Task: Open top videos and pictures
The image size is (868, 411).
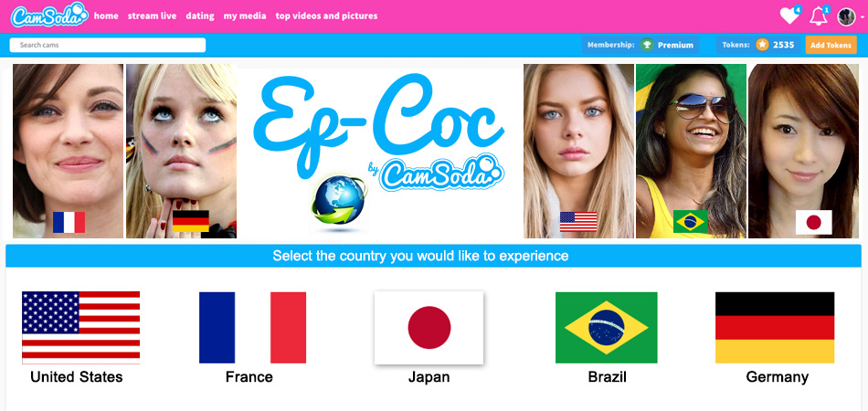Action: tap(326, 16)
